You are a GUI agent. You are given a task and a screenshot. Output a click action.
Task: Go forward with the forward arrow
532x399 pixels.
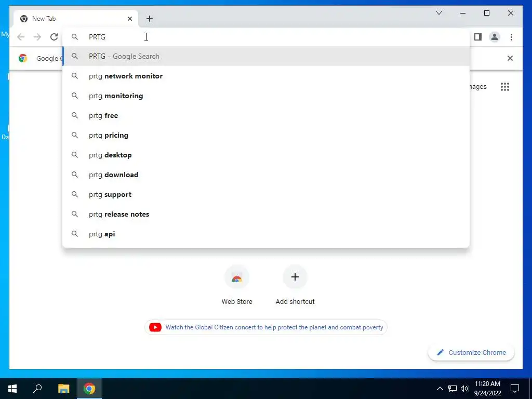point(37,37)
